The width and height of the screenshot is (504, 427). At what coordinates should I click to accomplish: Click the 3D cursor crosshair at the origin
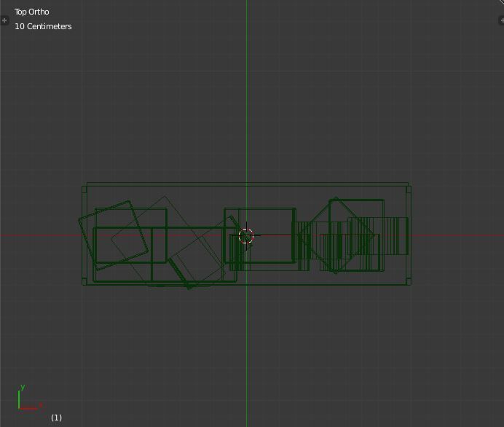(246, 236)
